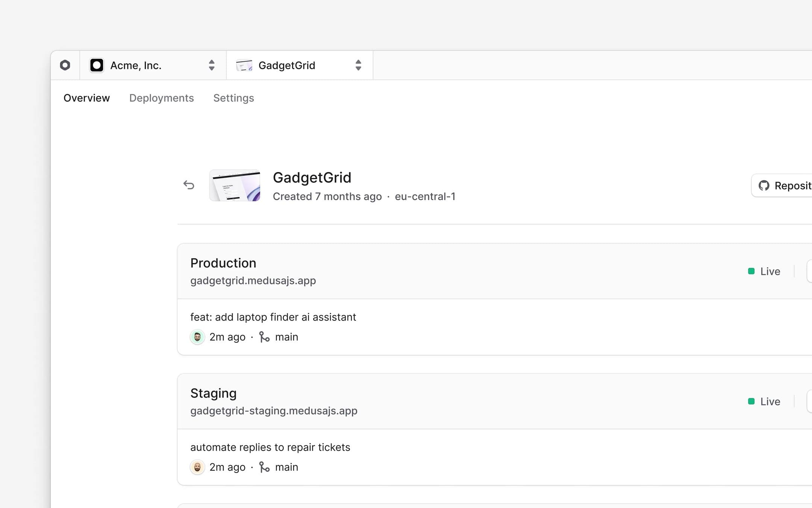812x508 pixels.
Task: Click the author avatar on the Staging commit
Action: [x=197, y=467]
